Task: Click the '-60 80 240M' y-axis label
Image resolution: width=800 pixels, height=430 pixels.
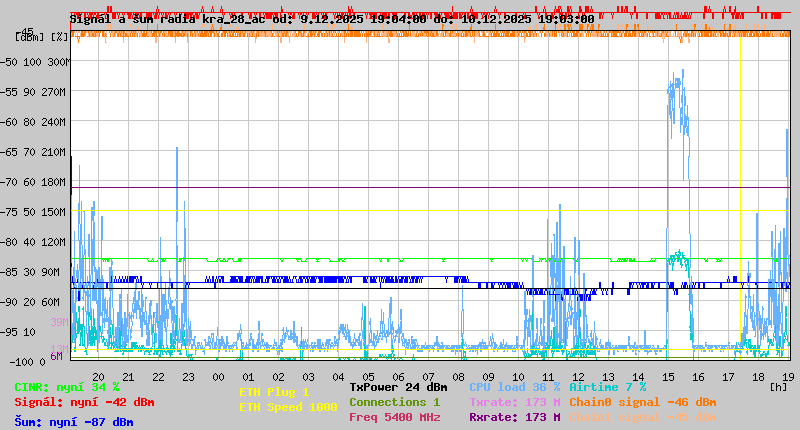Action: [33, 122]
